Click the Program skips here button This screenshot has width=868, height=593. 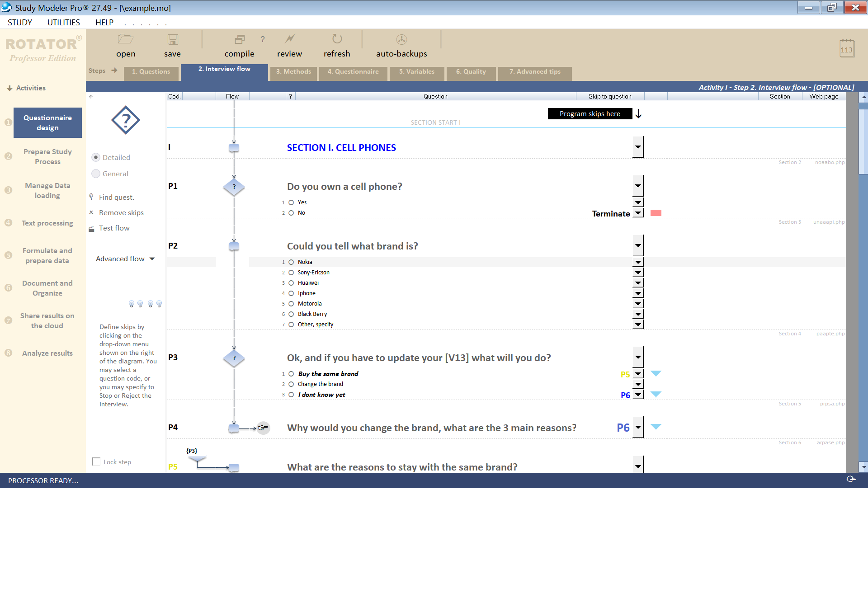[x=590, y=114]
